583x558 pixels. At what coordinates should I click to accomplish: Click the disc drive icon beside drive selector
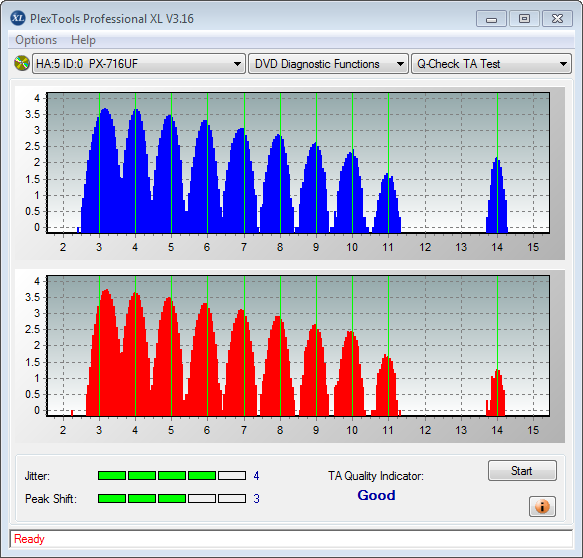coord(22,63)
